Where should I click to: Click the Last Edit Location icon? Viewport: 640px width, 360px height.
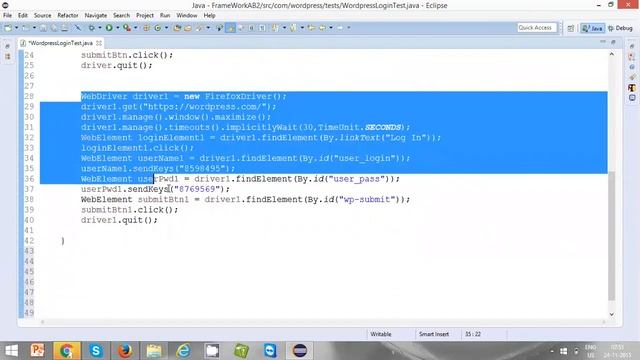click(311, 28)
